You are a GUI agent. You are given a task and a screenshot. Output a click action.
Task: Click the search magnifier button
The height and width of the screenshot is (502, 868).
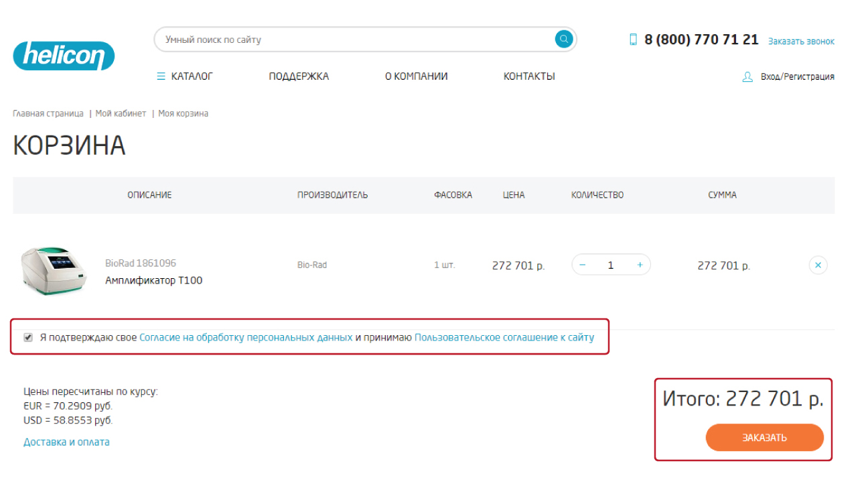tap(564, 40)
